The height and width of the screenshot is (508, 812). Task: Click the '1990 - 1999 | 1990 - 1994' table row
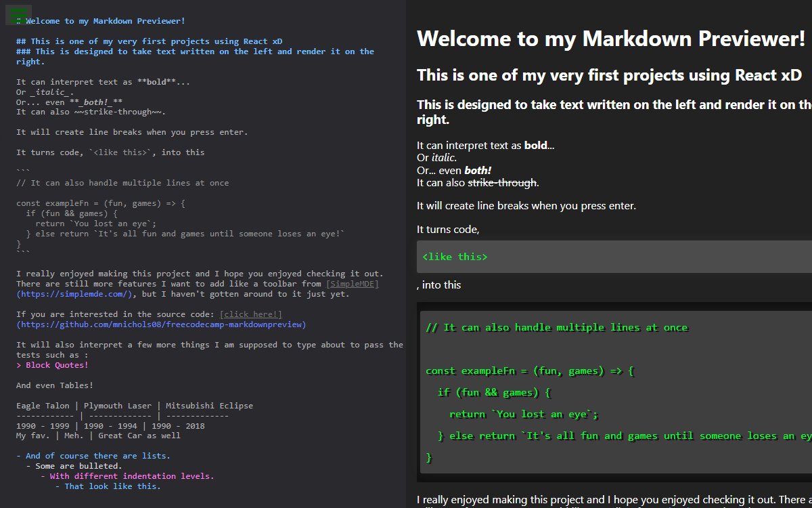tap(110, 426)
